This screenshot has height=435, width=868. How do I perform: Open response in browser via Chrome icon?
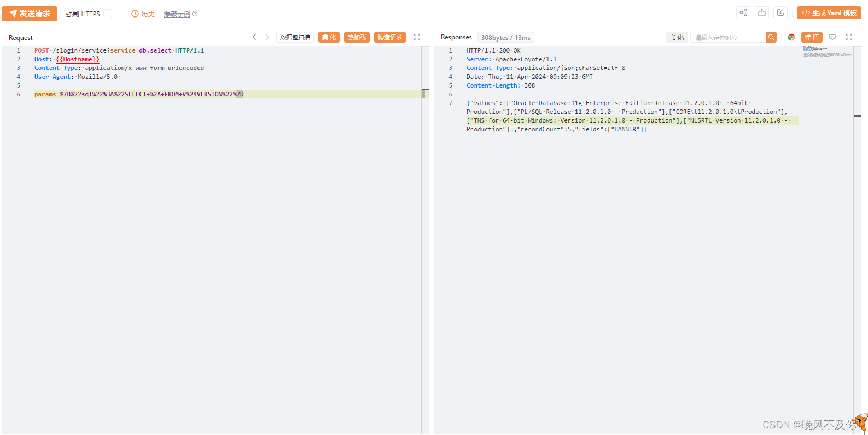791,37
